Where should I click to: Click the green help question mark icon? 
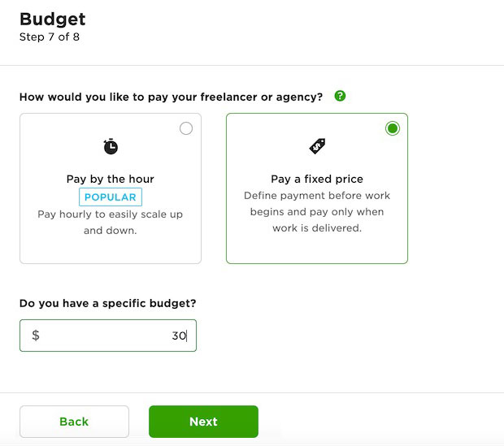click(x=340, y=96)
